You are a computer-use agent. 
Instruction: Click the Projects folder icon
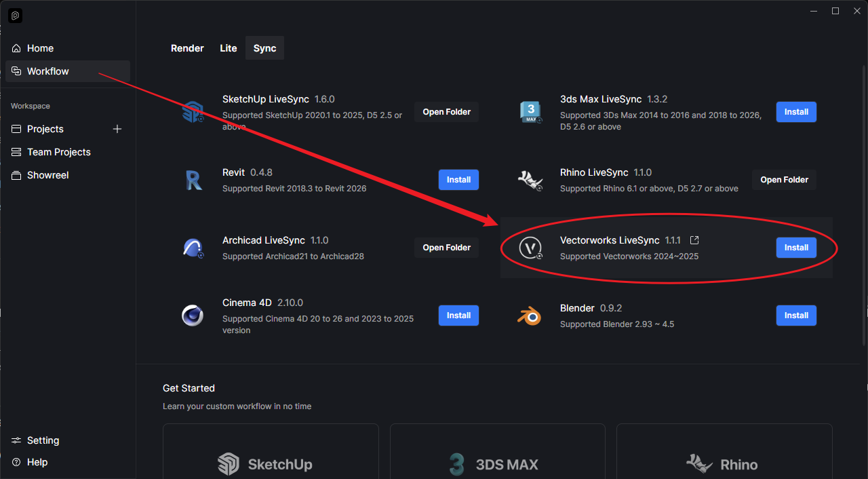click(x=16, y=129)
